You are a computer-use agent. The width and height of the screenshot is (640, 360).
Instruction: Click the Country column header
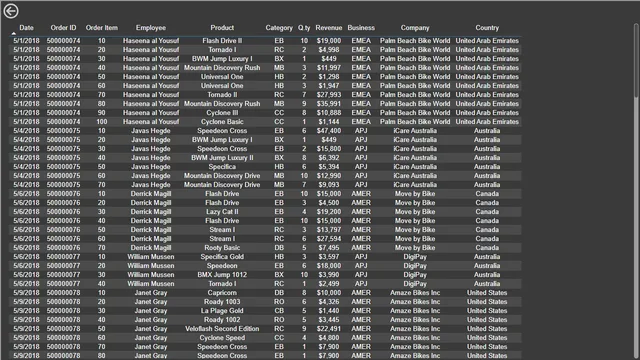(487, 28)
